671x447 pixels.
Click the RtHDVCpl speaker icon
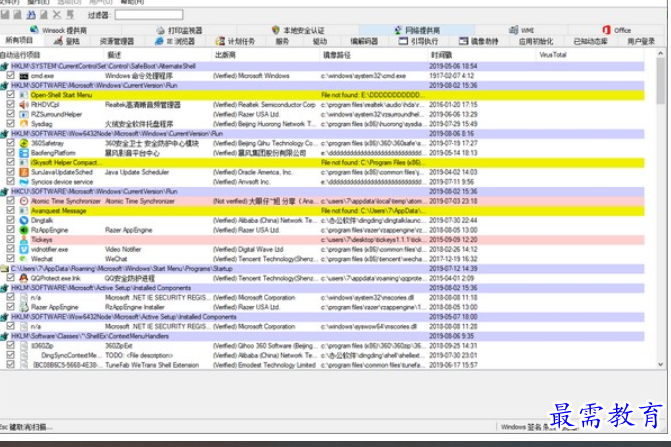(x=24, y=104)
